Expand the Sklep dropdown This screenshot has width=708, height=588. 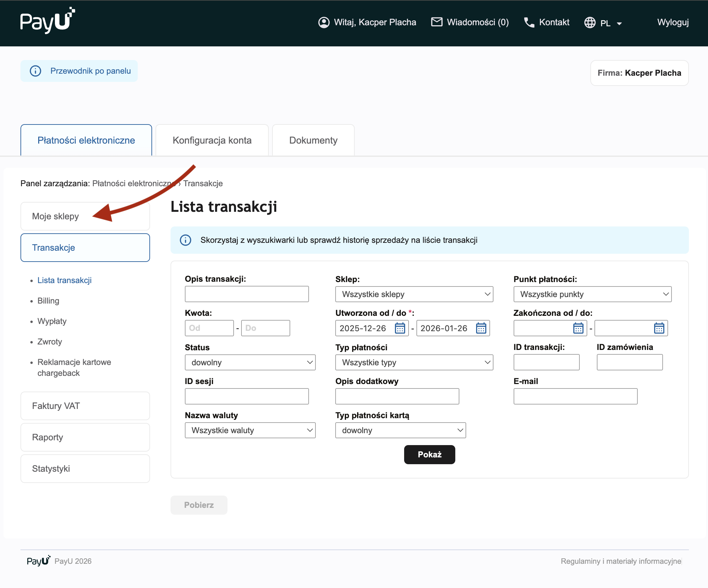click(x=414, y=294)
